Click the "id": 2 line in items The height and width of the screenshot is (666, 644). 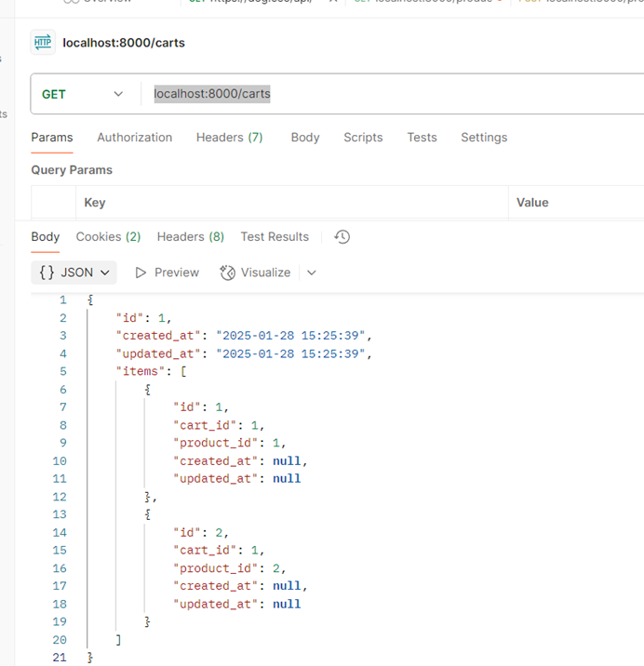click(201, 532)
